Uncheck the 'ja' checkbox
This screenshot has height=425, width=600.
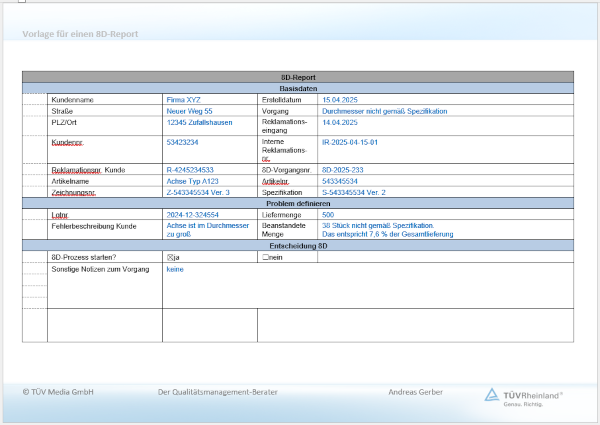point(169,257)
